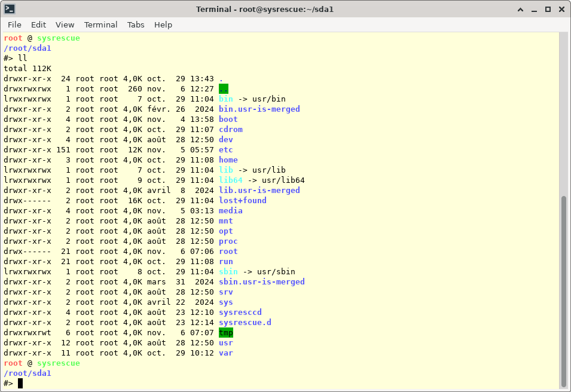The image size is (571, 392).
Task: Expand the View menu
Action: coord(65,24)
